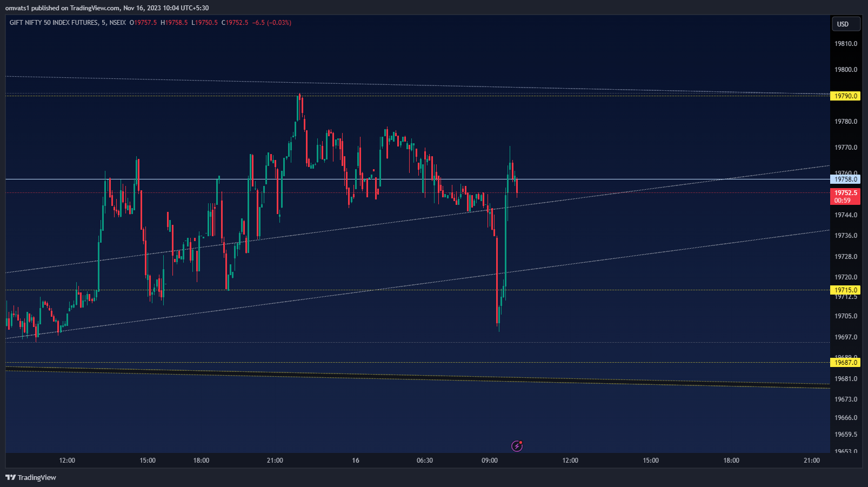Click the 19758.0 horizontal line price label
Screen dimensions: 868x487
(845, 179)
